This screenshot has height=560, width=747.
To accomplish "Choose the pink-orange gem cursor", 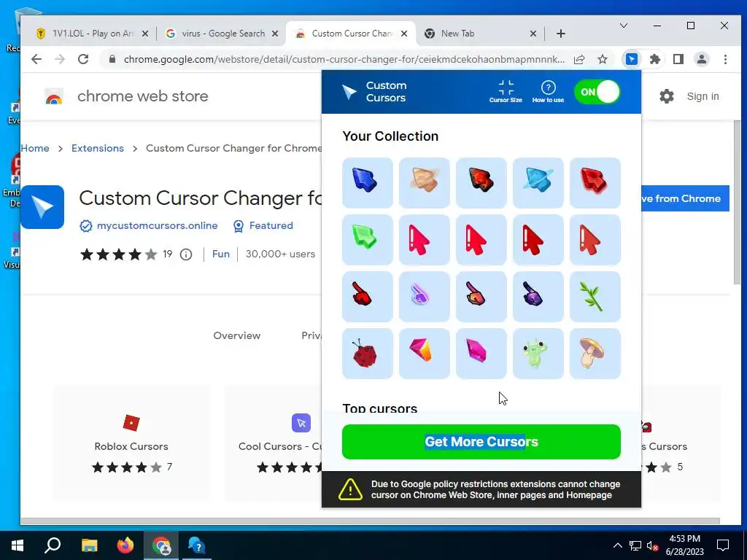I will coord(424,354).
